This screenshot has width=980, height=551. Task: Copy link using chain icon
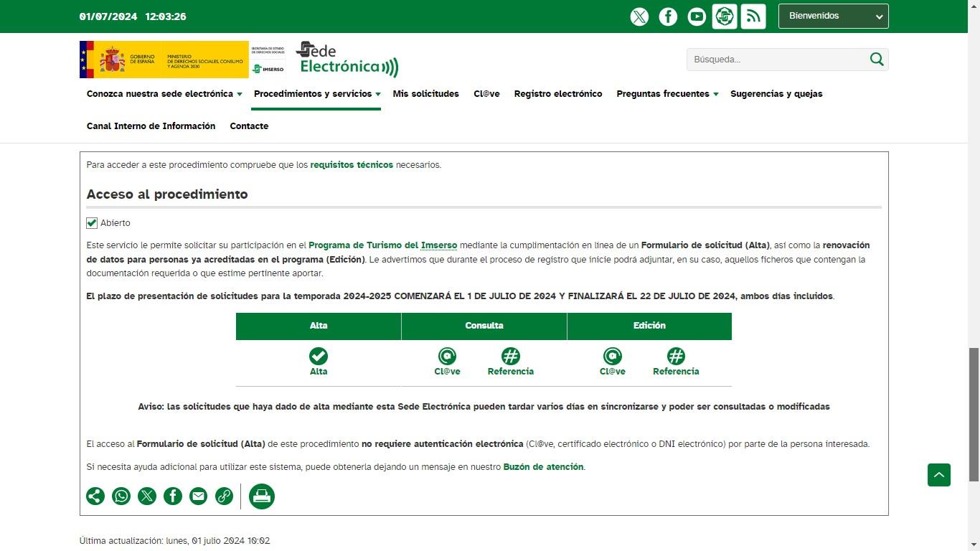pos(224,496)
